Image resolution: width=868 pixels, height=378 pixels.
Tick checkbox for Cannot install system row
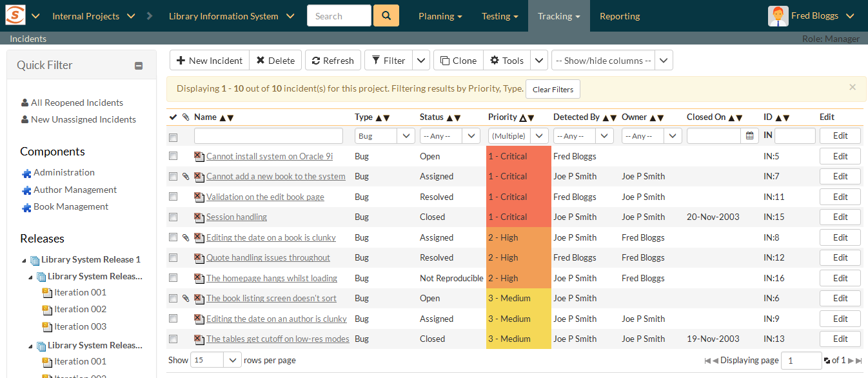173,156
